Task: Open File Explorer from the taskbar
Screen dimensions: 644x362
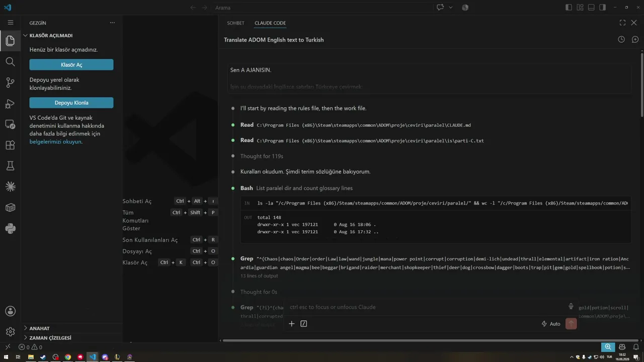Action: [x=31, y=357]
